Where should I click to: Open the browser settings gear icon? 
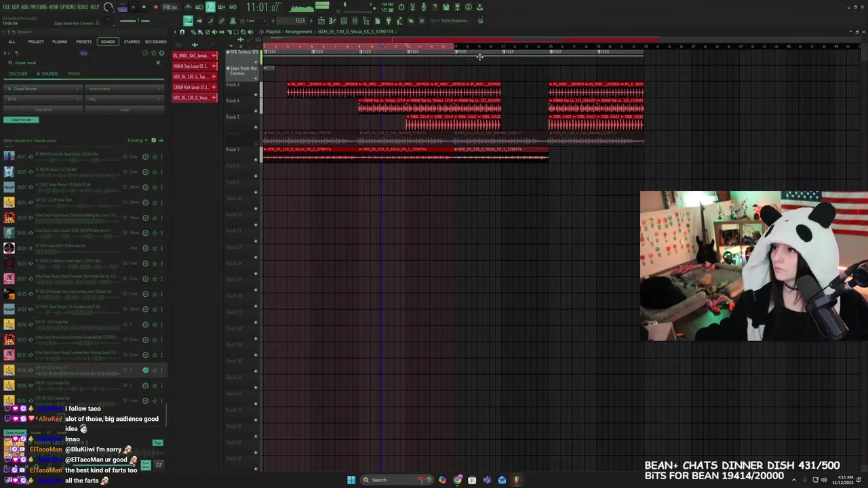(161, 53)
